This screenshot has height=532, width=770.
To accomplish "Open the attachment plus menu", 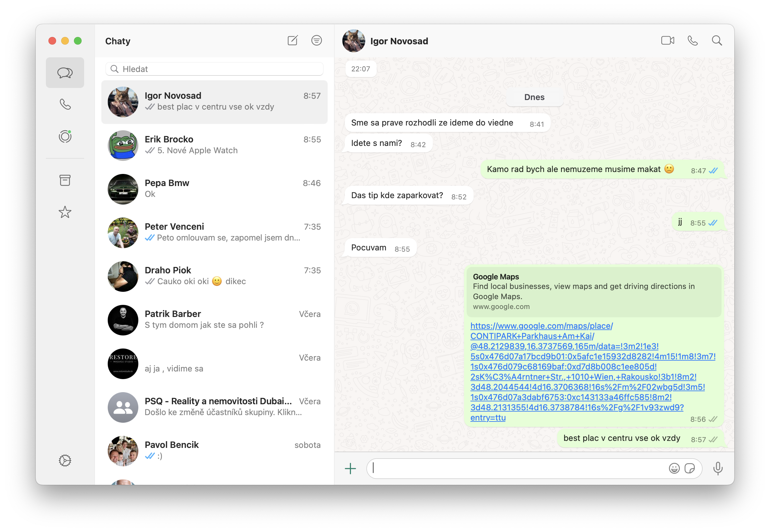I will point(351,469).
